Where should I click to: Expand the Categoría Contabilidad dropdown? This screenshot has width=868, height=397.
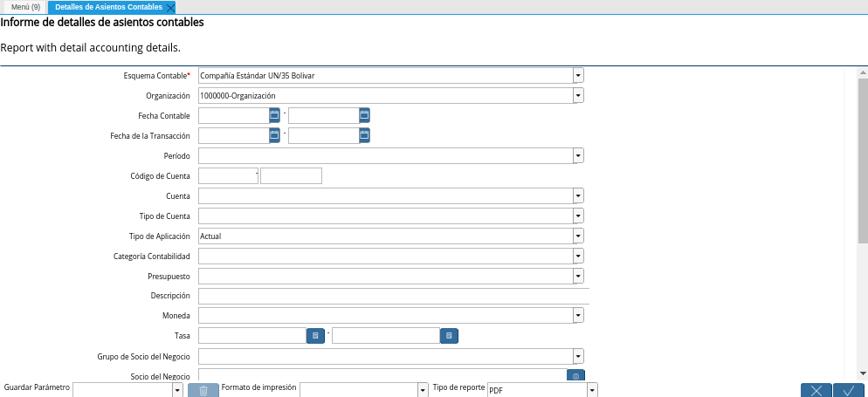(578, 256)
